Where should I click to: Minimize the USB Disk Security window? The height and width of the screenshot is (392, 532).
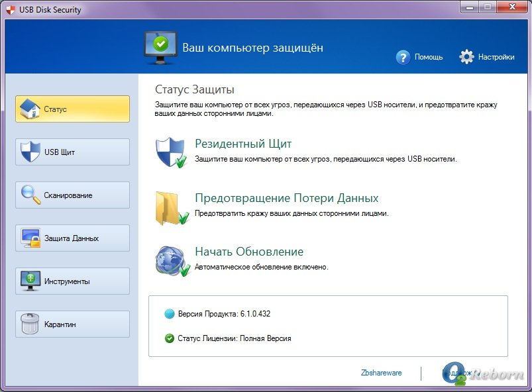coord(470,7)
